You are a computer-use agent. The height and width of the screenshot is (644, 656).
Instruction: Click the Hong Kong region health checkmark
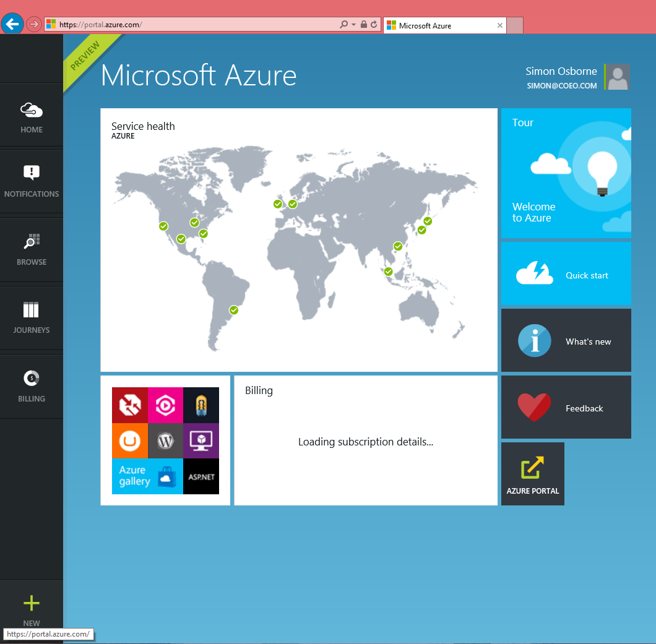click(399, 246)
